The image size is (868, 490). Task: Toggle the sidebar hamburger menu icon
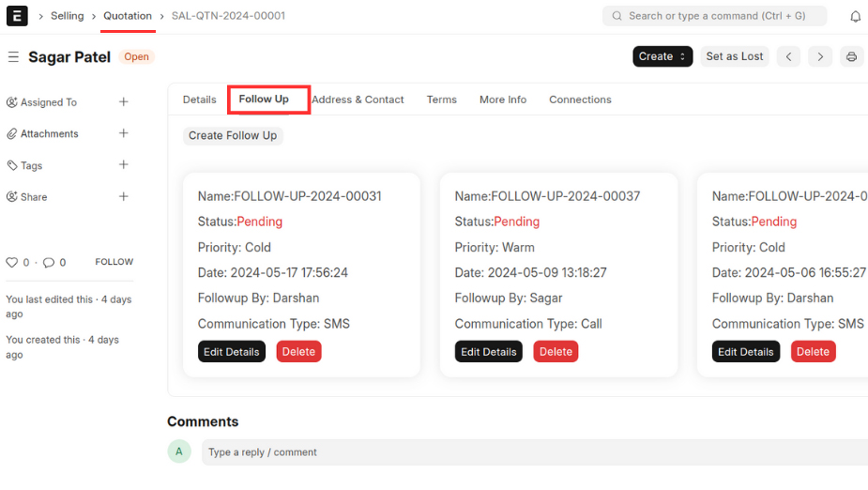pyautogui.click(x=13, y=57)
